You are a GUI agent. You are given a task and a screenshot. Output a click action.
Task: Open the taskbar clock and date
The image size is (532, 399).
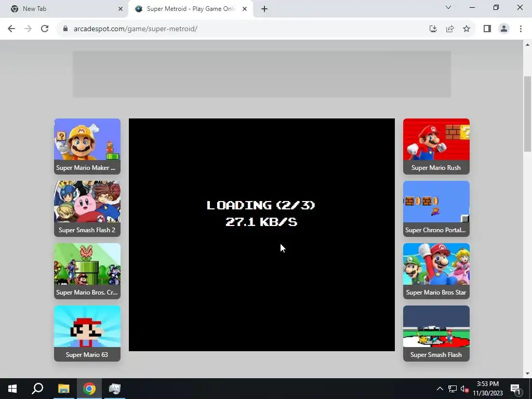pyautogui.click(x=488, y=389)
